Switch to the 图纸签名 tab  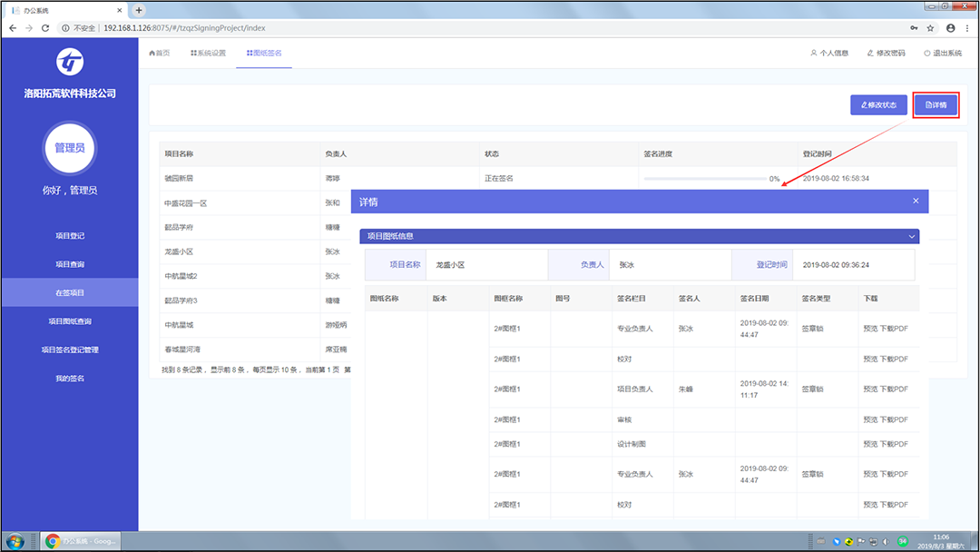point(264,54)
